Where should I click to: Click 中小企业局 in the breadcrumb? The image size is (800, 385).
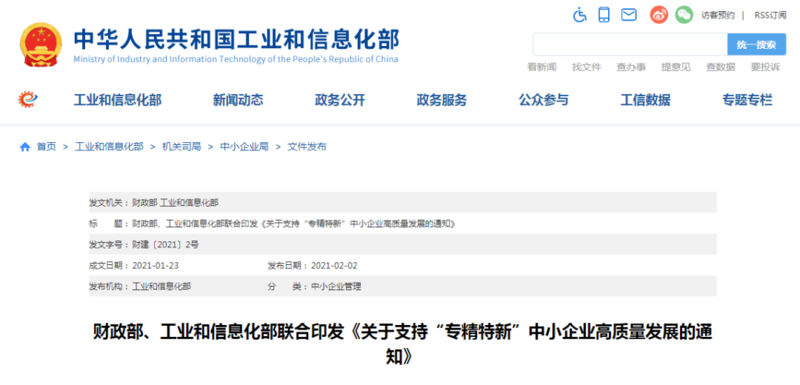[244, 147]
